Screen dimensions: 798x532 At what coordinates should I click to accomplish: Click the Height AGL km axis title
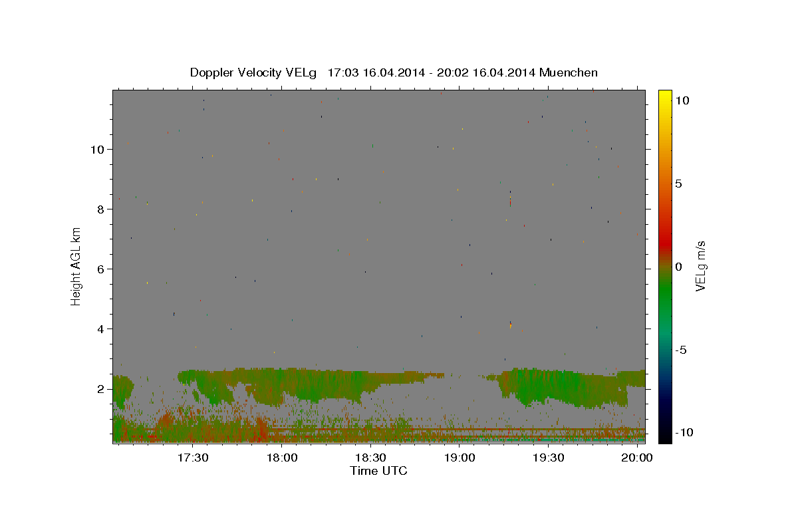coord(76,265)
